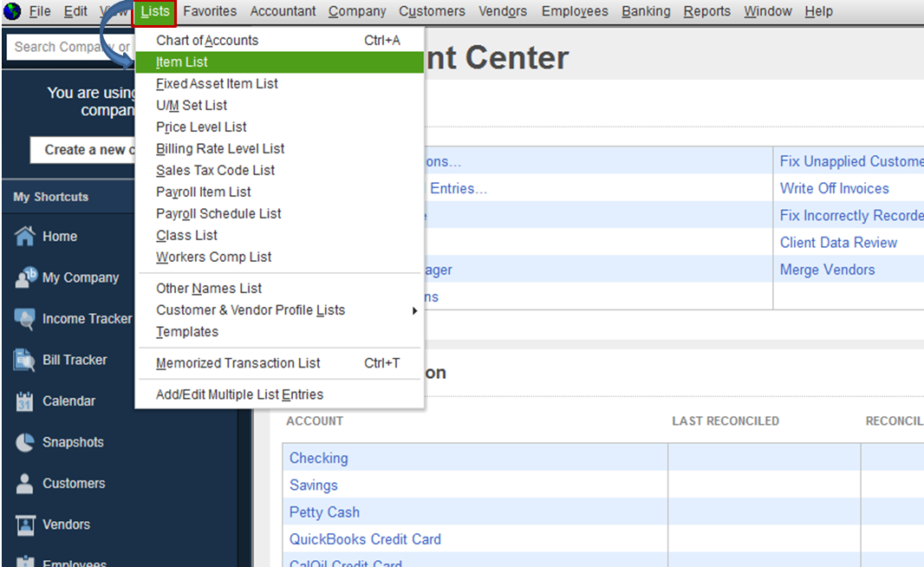Screen dimensions: 924x567
Task: Open the Checking account link
Action: (x=319, y=458)
